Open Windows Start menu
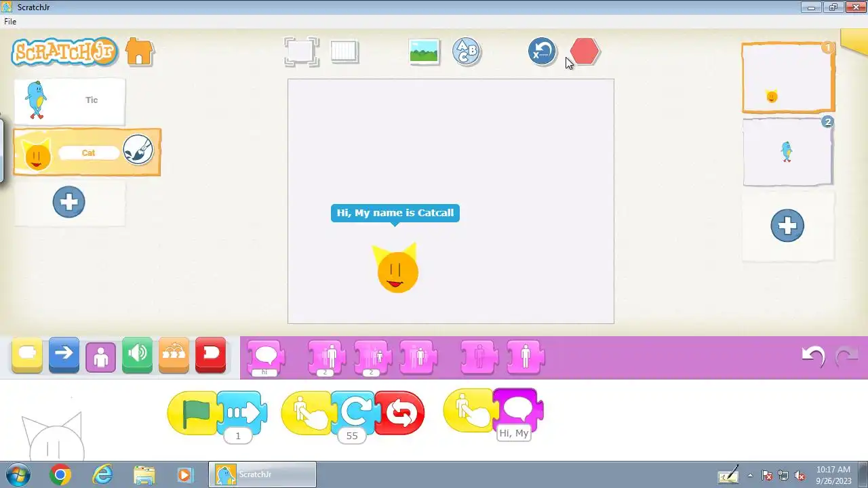 [x=18, y=475]
